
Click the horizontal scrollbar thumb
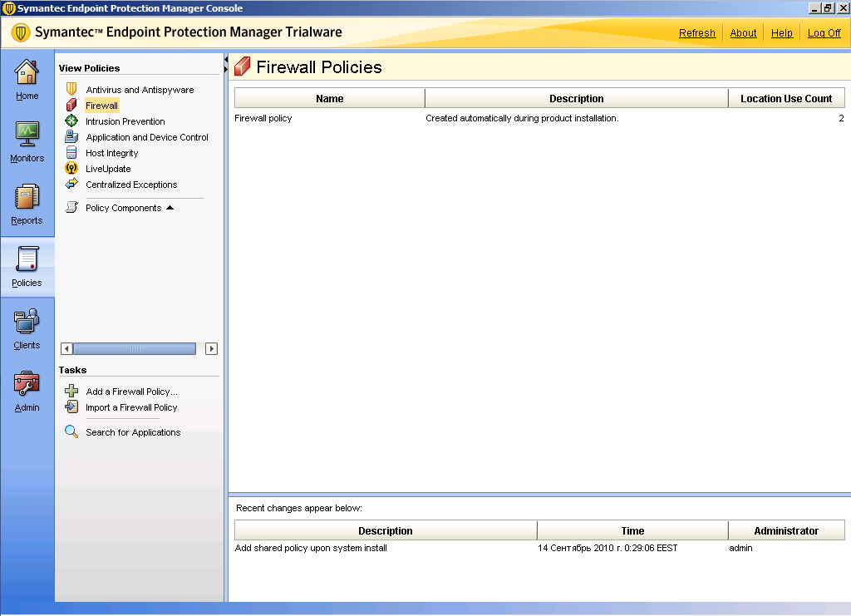pos(135,348)
